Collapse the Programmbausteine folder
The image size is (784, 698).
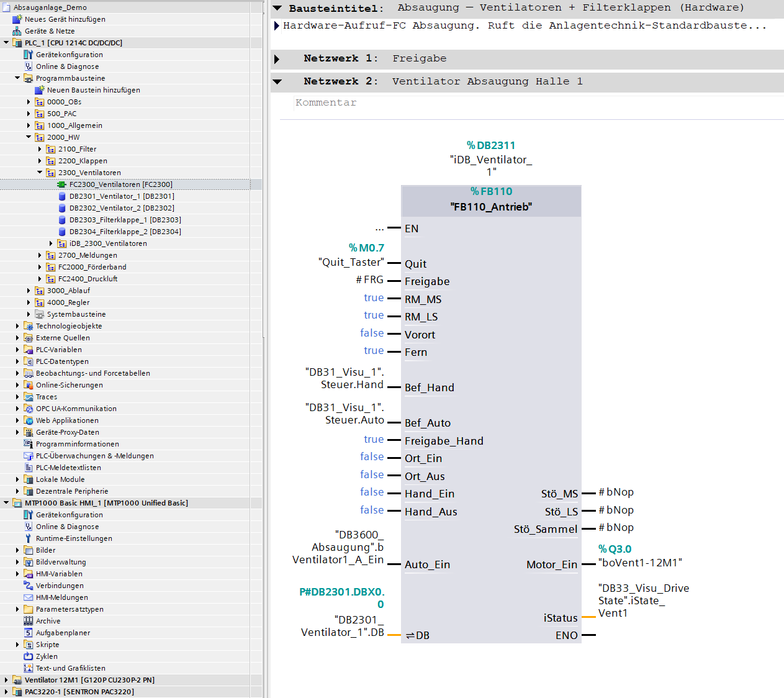[x=17, y=78]
